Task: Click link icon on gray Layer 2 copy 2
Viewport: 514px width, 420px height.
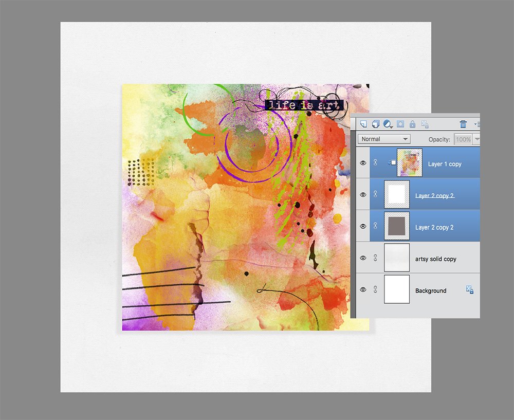Action: pyautogui.click(x=375, y=226)
